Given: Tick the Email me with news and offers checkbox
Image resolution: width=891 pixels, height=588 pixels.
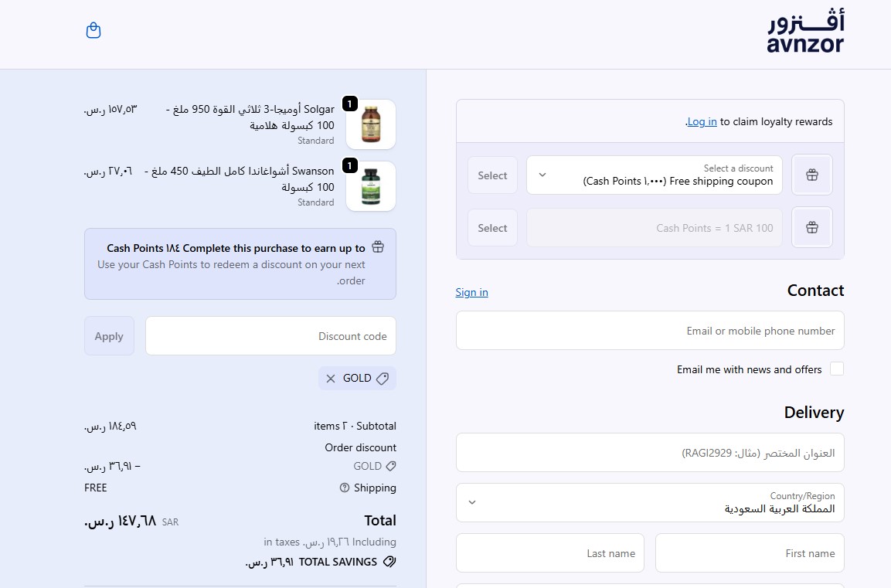Looking at the screenshot, I should pyautogui.click(x=836, y=369).
